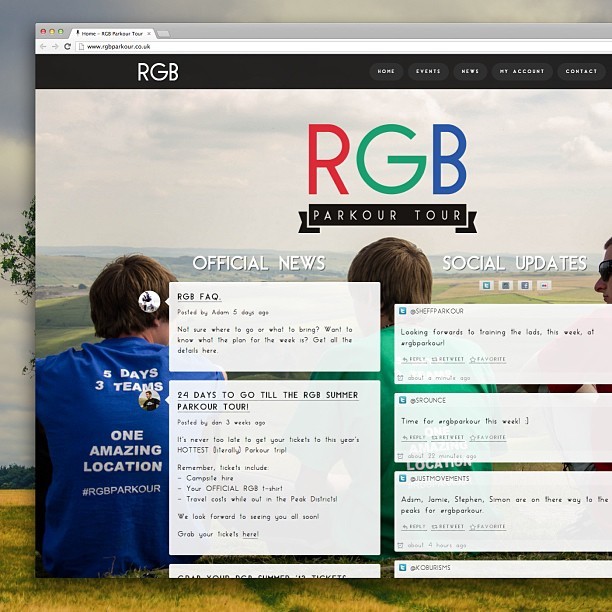Click Dan's avatar beside the 24 Days post
This screenshot has height=612, width=612.
[149, 400]
